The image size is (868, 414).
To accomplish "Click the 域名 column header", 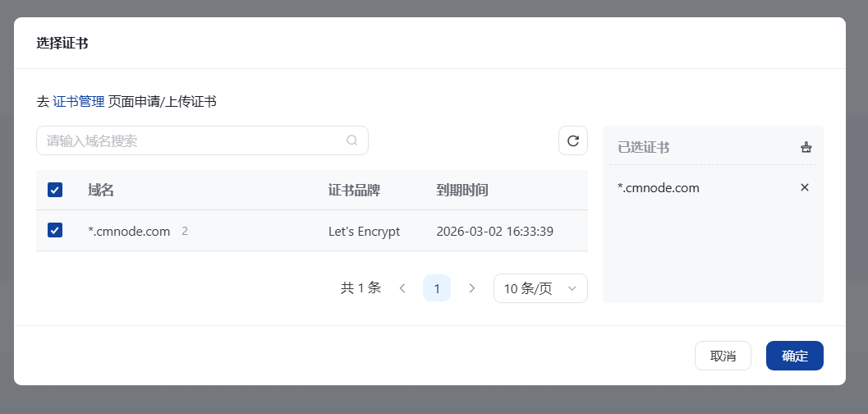I will pos(101,191).
